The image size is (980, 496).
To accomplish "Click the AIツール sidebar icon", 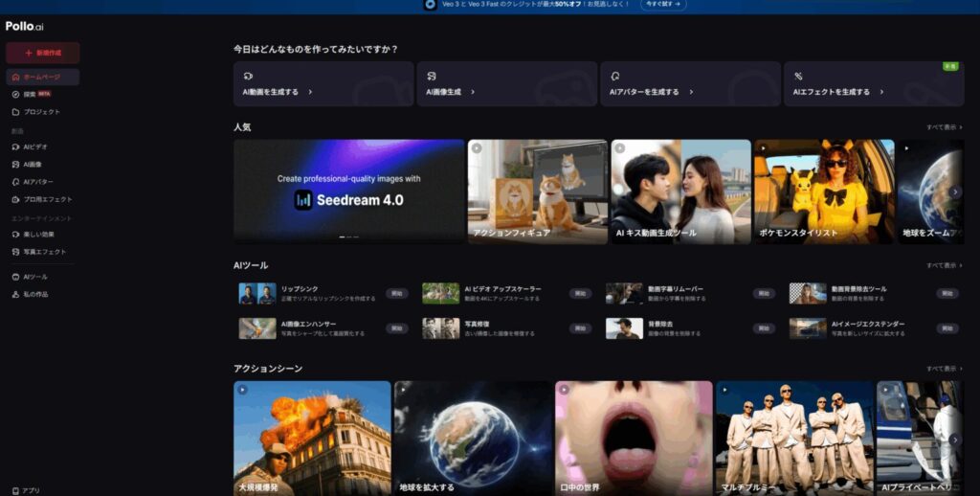I will (15, 277).
